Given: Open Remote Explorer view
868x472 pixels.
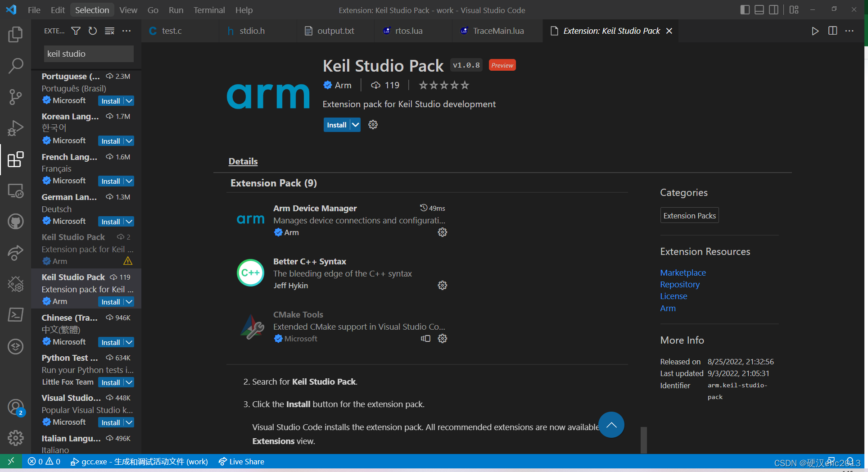Looking at the screenshot, I should pos(15,191).
